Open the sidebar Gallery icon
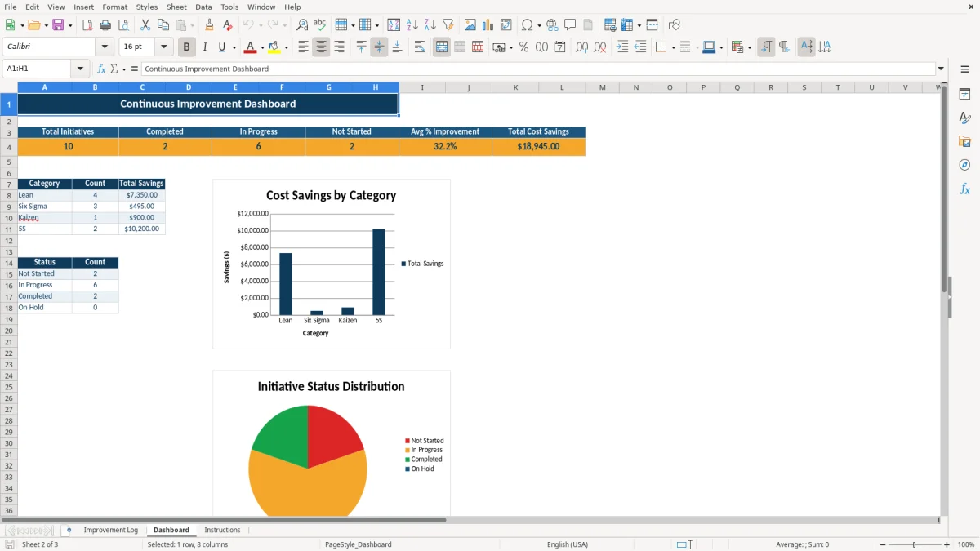 [964, 142]
